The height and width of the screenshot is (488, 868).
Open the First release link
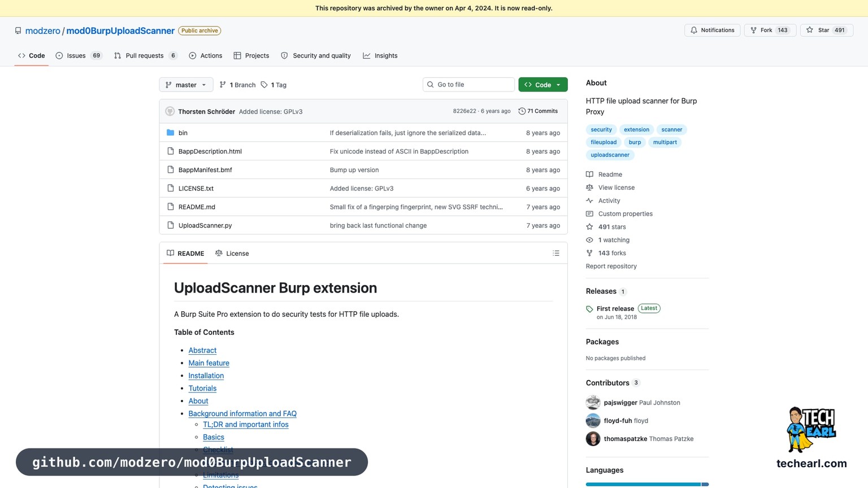pos(615,308)
